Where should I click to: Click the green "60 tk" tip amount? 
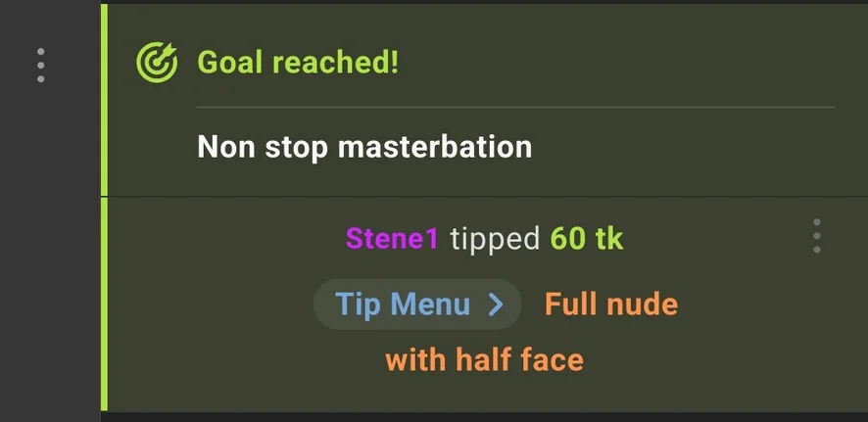pyautogui.click(x=586, y=238)
